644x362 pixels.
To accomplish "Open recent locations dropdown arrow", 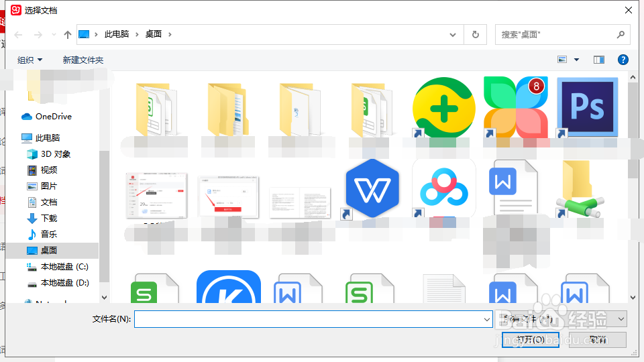I will point(54,35).
